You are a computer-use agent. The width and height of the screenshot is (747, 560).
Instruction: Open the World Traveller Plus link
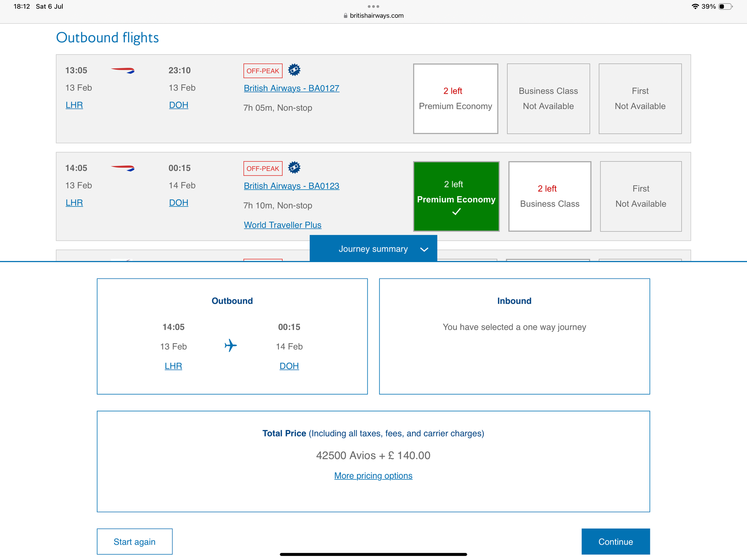[x=282, y=225]
